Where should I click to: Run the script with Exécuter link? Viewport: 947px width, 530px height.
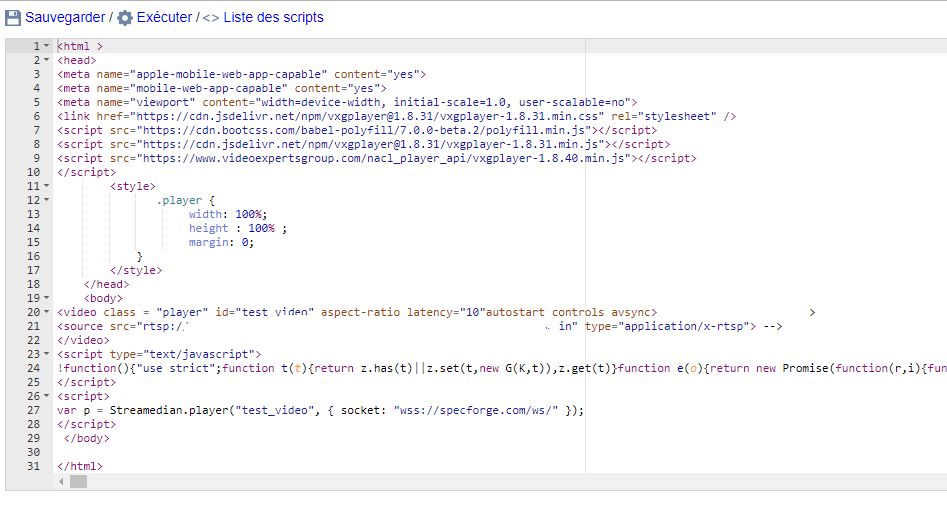[x=164, y=18]
